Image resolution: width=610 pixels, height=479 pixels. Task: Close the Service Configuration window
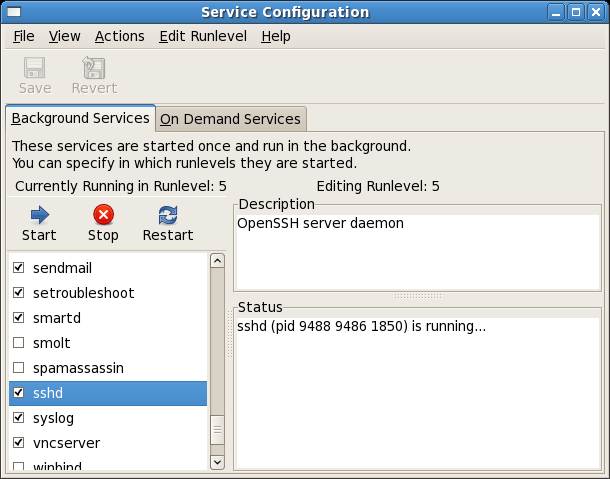596,12
